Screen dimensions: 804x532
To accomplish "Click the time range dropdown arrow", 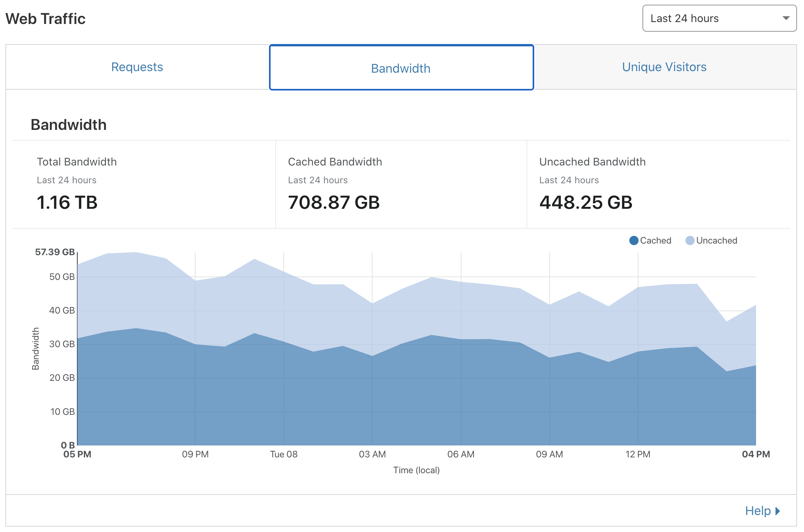I will (786, 18).
